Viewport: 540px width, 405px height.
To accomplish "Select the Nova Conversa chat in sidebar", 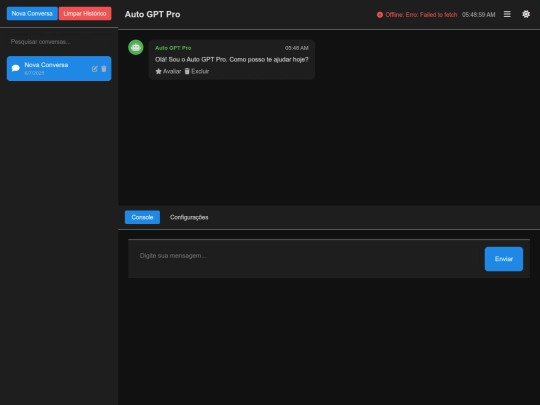I will tap(59, 69).
